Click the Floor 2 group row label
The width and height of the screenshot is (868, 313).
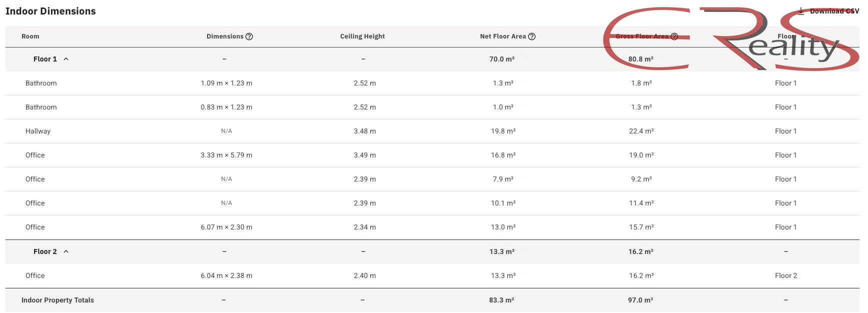[45, 251]
